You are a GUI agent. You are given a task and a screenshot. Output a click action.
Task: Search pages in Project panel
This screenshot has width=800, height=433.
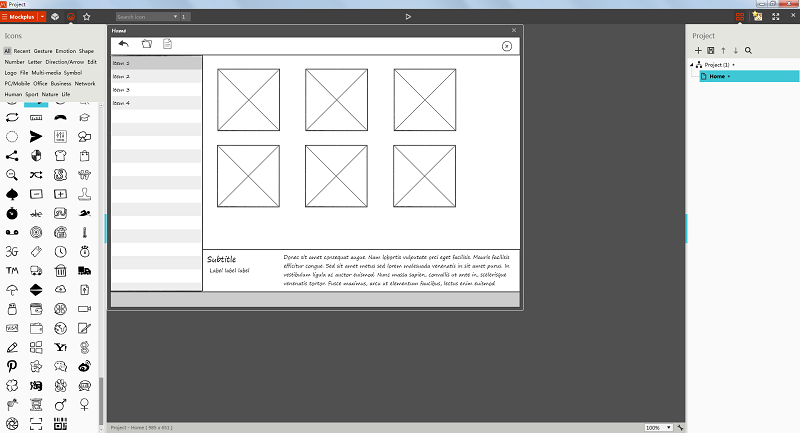tap(748, 50)
